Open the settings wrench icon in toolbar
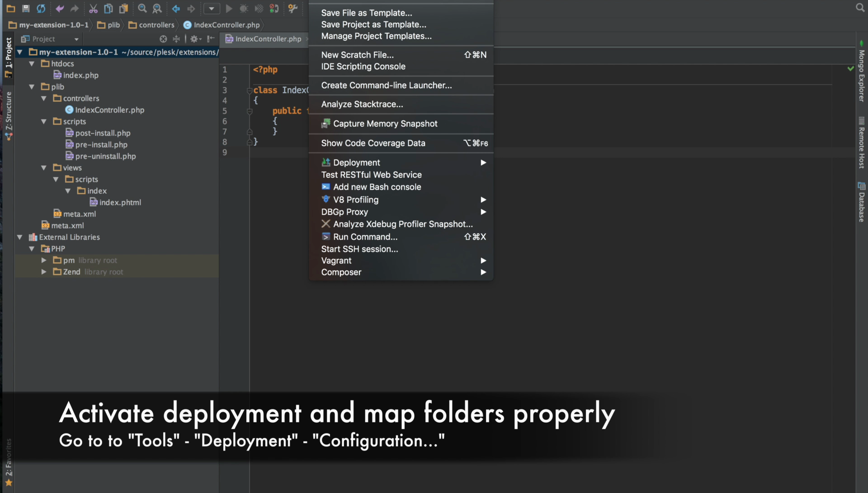The width and height of the screenshot is (868, 493). point(293,9)
